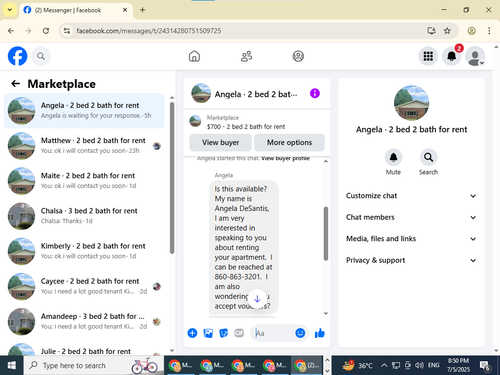Open weather widget showing 36°C
The height and width of the screenshot is (375, 500).
(x=357, y=365)
